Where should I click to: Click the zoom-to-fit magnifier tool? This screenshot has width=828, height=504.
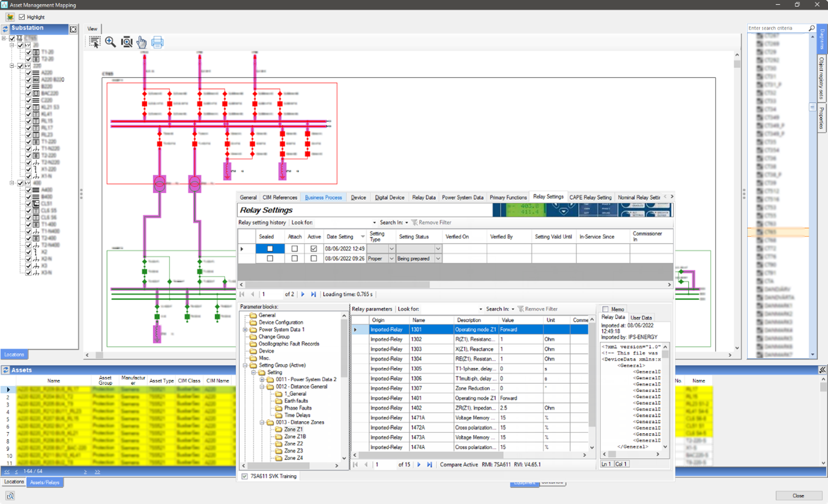tap(126, 42)
